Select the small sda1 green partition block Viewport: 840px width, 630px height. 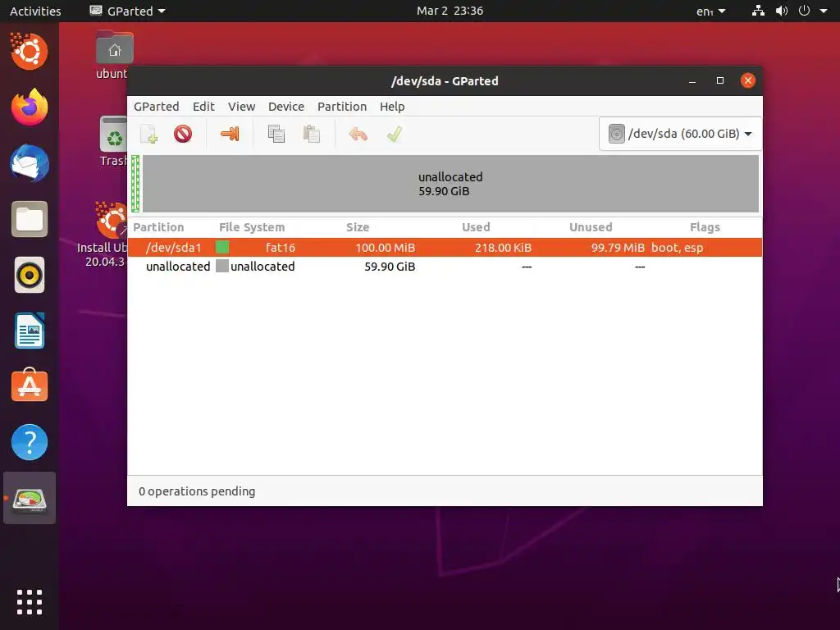(135, 184)
